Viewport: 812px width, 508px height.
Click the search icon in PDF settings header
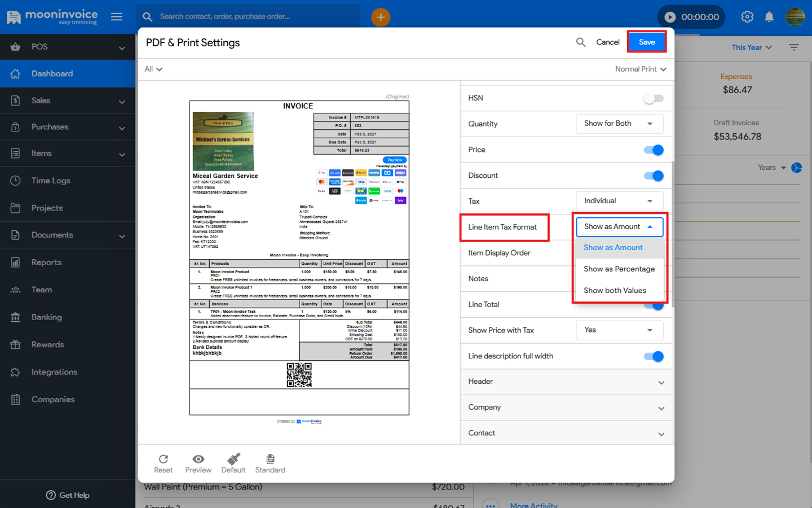pyautogui.click(x=581, y=42)
